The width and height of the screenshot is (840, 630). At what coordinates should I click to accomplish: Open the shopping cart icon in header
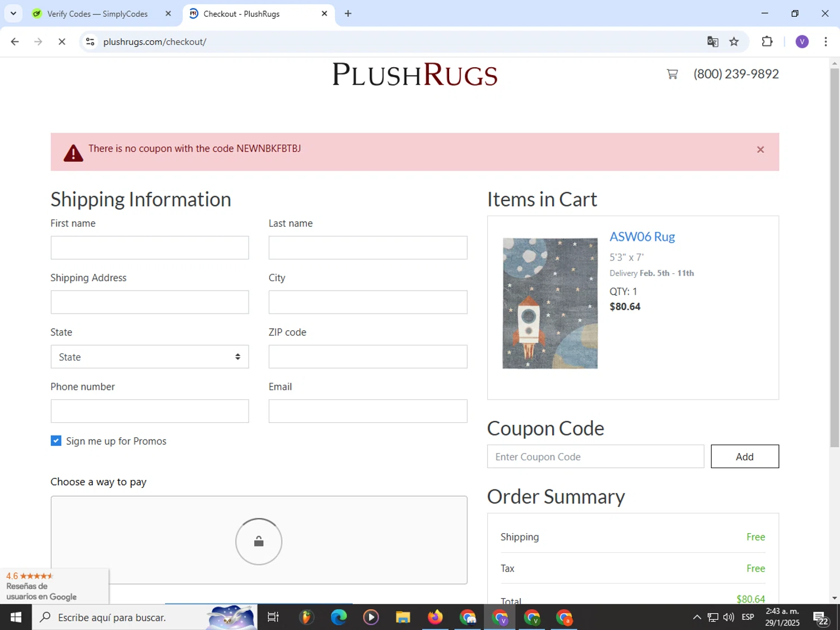(672, 74)
